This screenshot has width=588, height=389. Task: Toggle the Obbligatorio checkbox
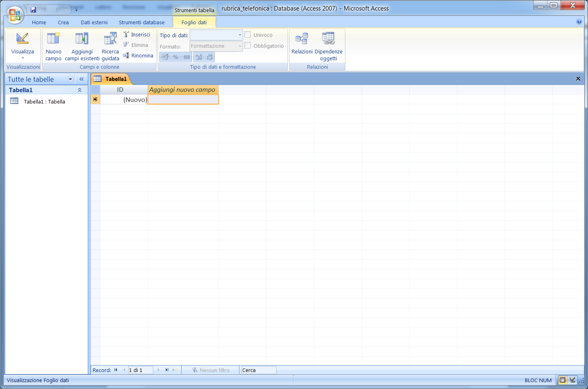247,46
